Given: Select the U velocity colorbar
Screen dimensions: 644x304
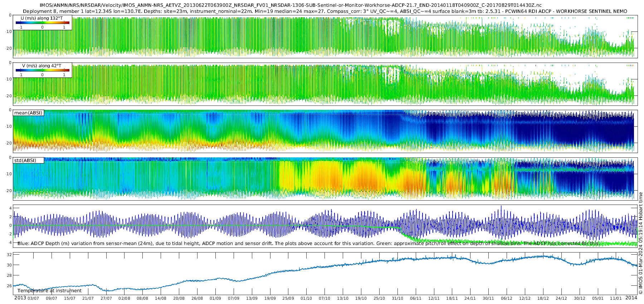Looking at the screenshot, I should click(x=43, y=23).
